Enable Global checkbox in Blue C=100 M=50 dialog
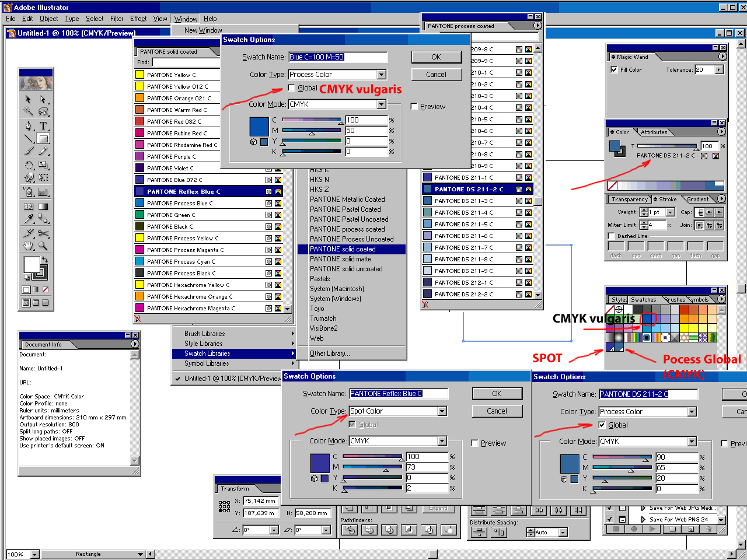 292,88
